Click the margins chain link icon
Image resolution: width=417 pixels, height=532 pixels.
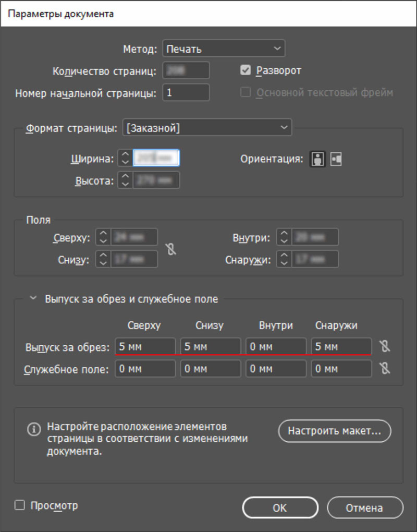click(171, 249)
